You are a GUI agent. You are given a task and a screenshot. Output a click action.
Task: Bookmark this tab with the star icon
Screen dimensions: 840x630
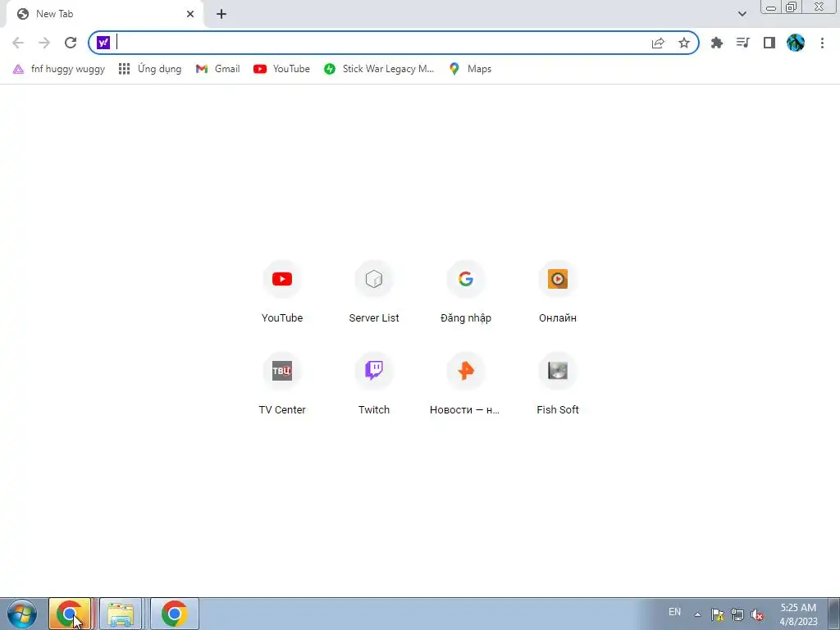click(x=684, y=43)
